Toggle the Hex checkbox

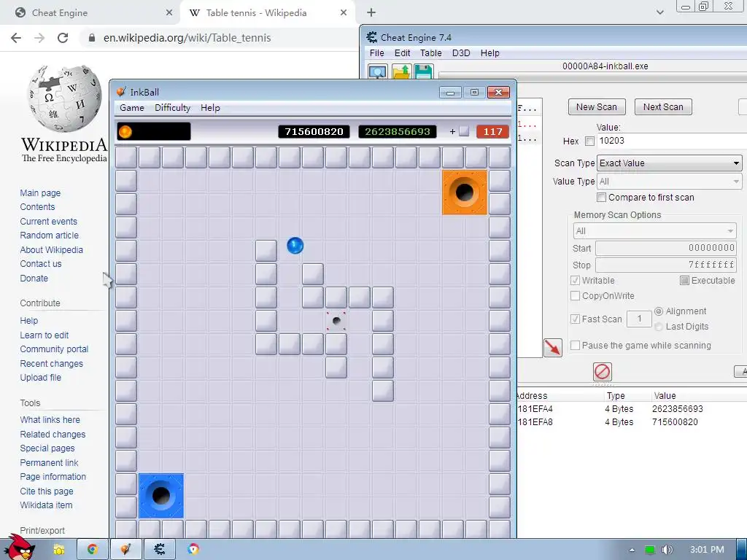[x=589, y=141]
